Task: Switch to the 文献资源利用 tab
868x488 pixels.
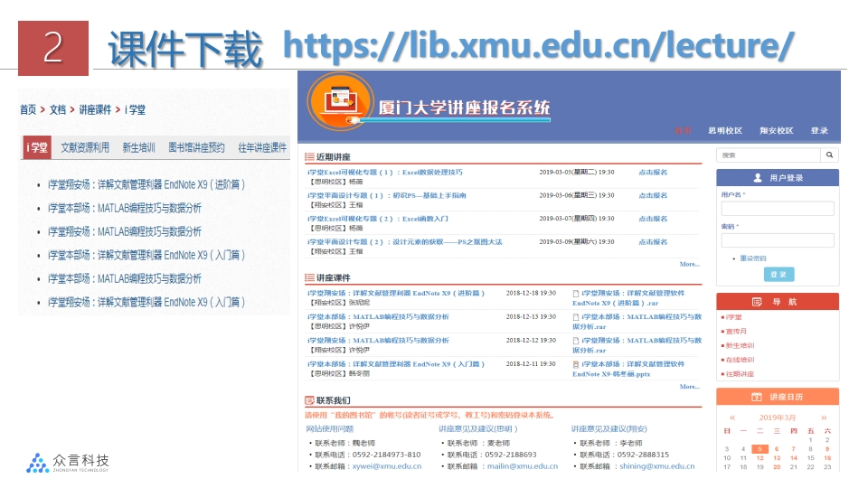Action: (85, 147)
